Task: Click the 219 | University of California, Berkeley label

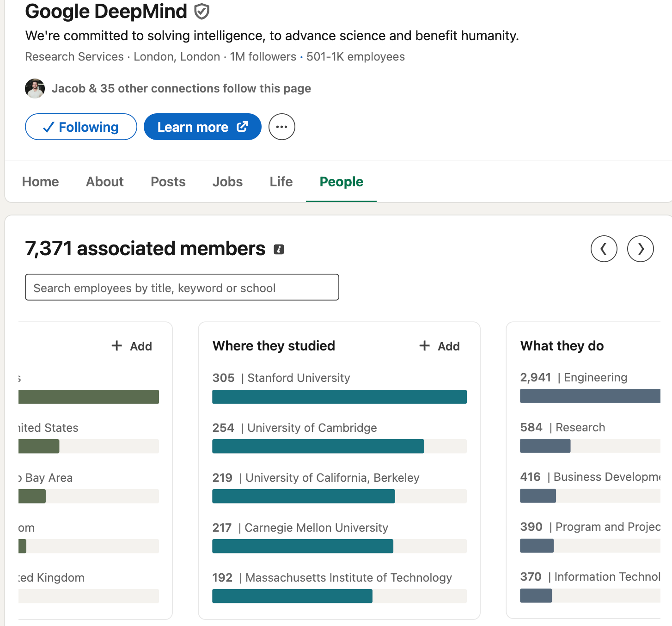Action: 316,478
